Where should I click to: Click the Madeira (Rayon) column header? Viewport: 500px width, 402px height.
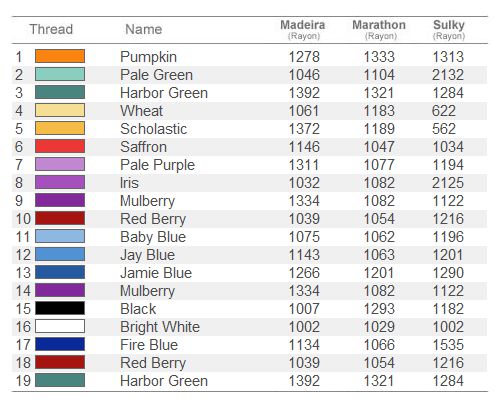tap(303, 30)
